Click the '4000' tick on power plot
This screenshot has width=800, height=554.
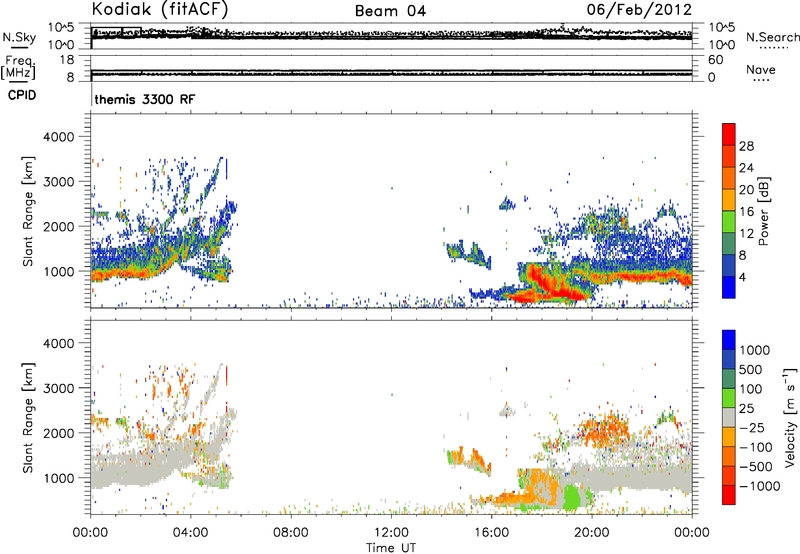point(59,137)
